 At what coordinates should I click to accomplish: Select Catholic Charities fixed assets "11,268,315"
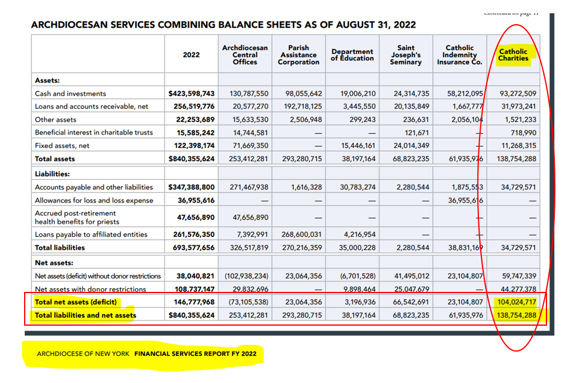point(519,145)
